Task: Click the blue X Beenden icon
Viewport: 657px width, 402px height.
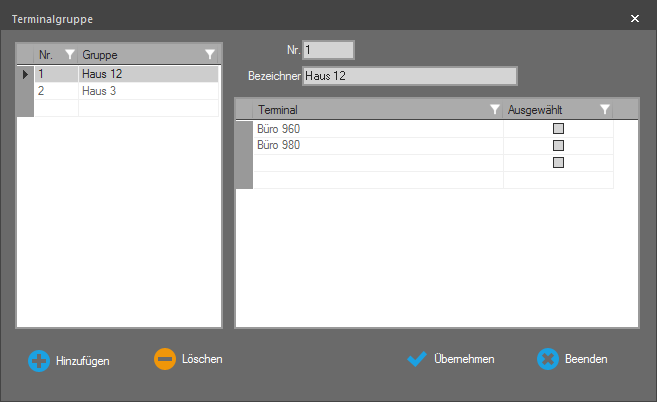Action: click(x=547, y=359)
